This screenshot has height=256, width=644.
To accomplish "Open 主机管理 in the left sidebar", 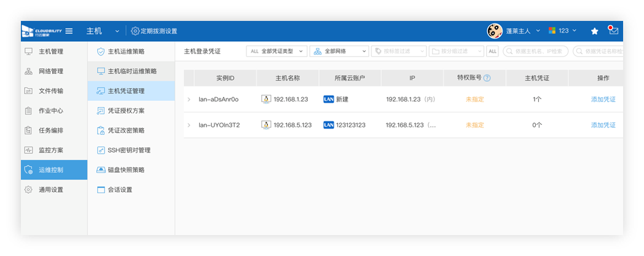I will [x=50, y=52].
